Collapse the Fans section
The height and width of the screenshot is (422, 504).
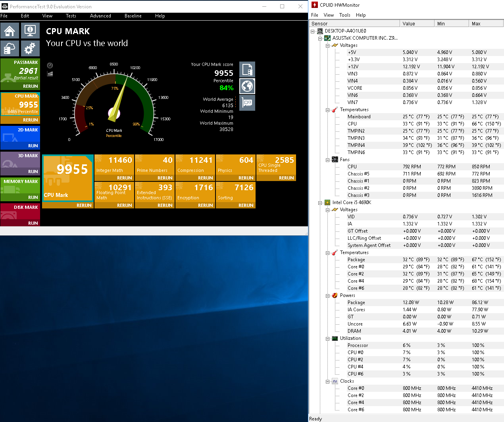pyautogui.click(x=328, y=160)
